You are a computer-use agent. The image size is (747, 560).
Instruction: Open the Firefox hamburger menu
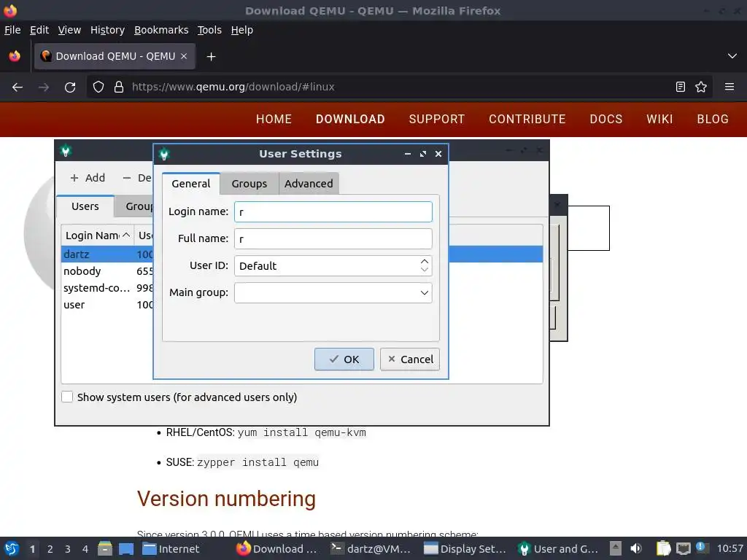(x=729, y=87)
